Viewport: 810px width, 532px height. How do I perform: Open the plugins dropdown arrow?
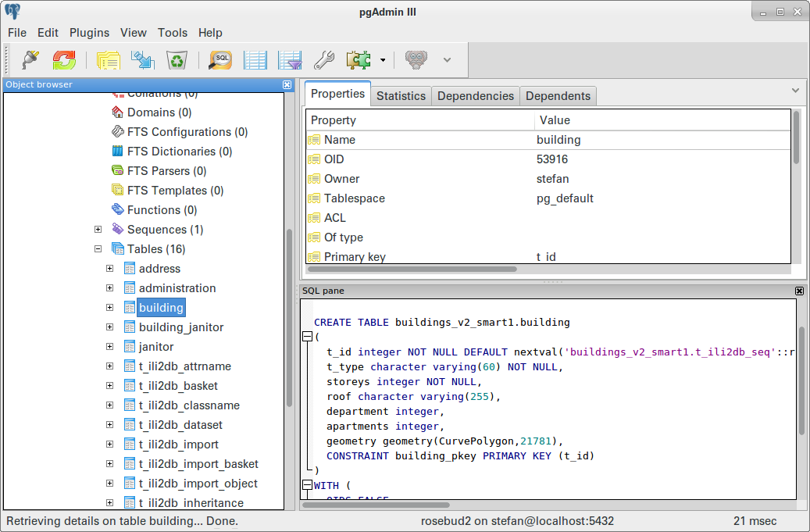(x=383, y=60)
